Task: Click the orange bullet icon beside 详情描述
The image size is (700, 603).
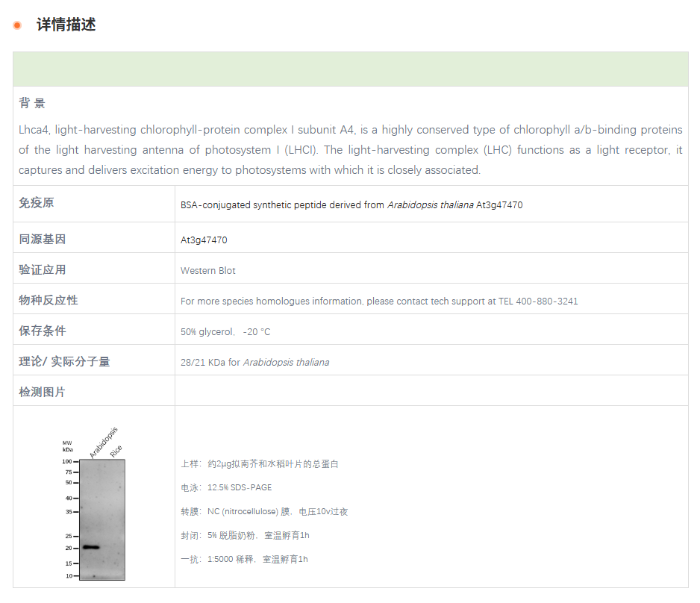Action: [x=18, y=24]
